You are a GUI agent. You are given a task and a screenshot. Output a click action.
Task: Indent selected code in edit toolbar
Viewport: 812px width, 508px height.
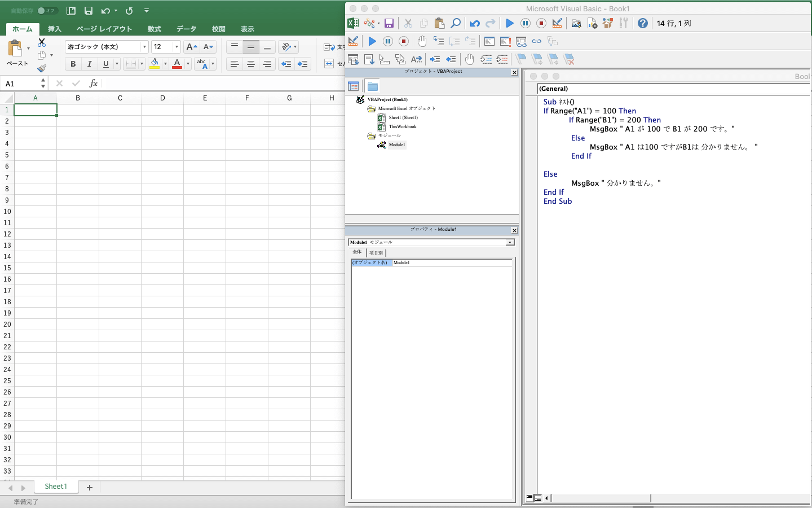point(435,59)
